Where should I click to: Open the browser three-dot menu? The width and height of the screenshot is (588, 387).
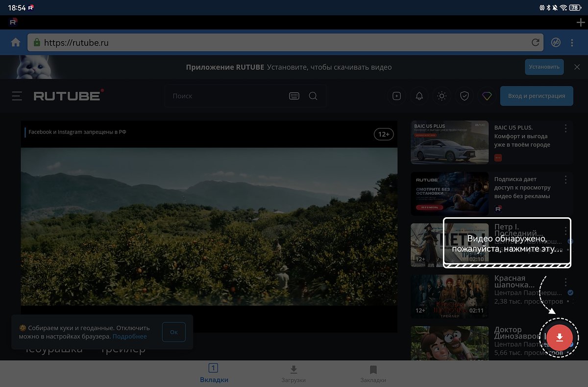tap(572, 43)
